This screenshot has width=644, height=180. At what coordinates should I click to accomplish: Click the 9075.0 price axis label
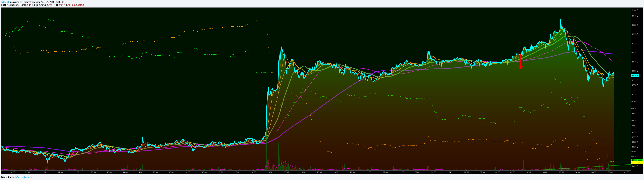[x=635, y=16]
